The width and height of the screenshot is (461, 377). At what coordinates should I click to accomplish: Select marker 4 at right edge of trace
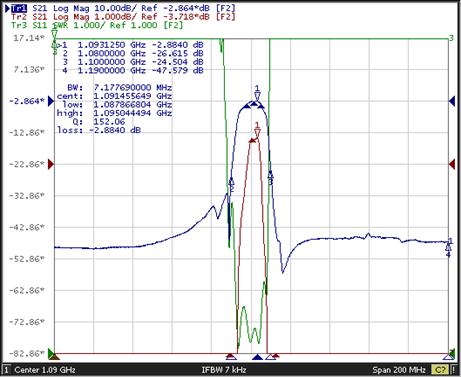pos(448,250)
